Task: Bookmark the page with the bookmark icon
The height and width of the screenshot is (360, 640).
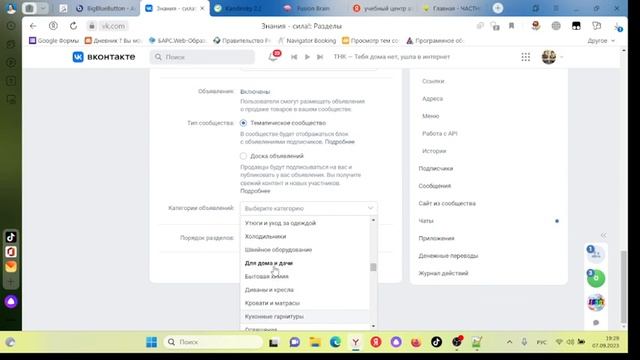Action: point(511,26)
